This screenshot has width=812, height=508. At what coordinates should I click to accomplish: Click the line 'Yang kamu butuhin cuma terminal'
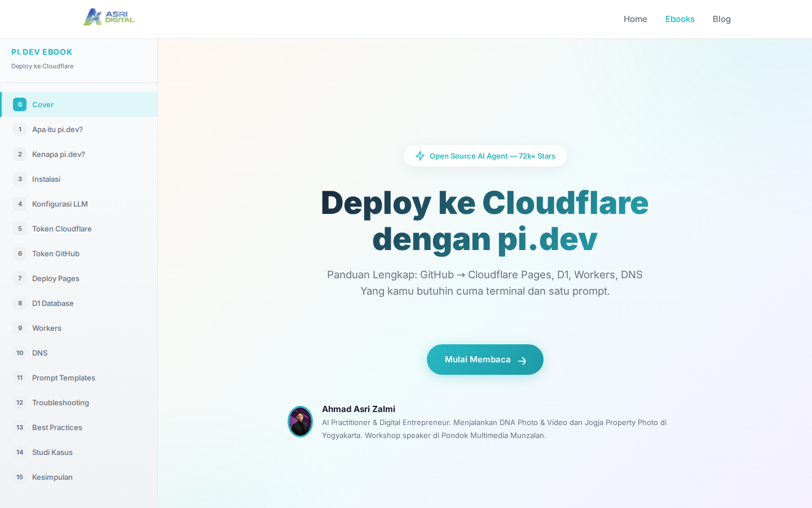[x=485, y=291]
